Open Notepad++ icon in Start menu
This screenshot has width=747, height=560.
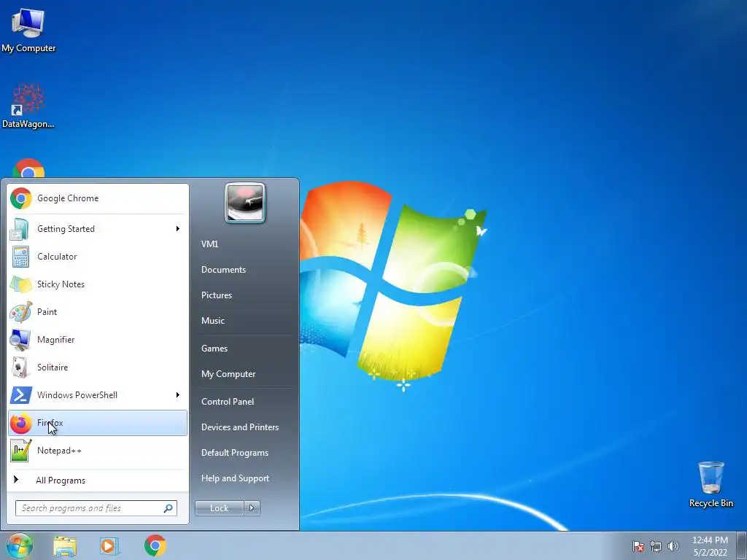coord(21,451)
